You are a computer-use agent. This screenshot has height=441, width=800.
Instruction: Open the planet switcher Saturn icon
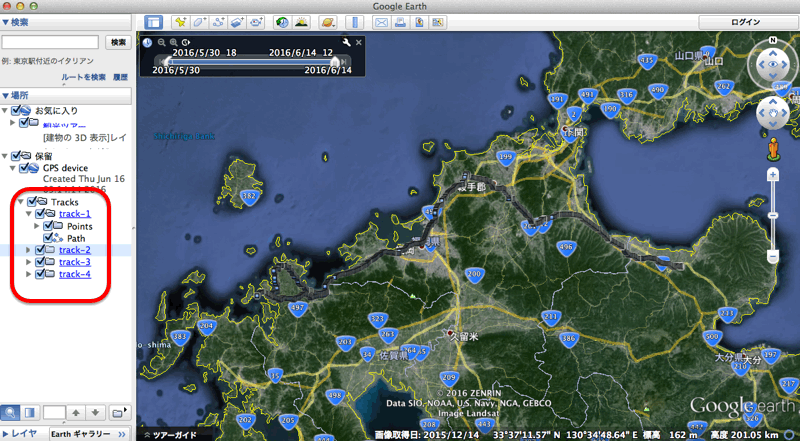pos(327,22)
